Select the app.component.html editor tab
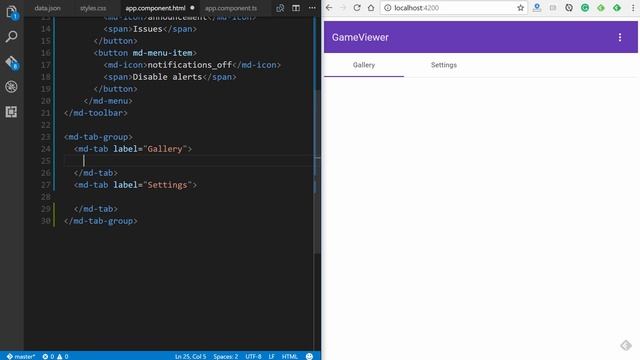The height and width of the screenshot is (360, 640). click(x=156, y=8)
